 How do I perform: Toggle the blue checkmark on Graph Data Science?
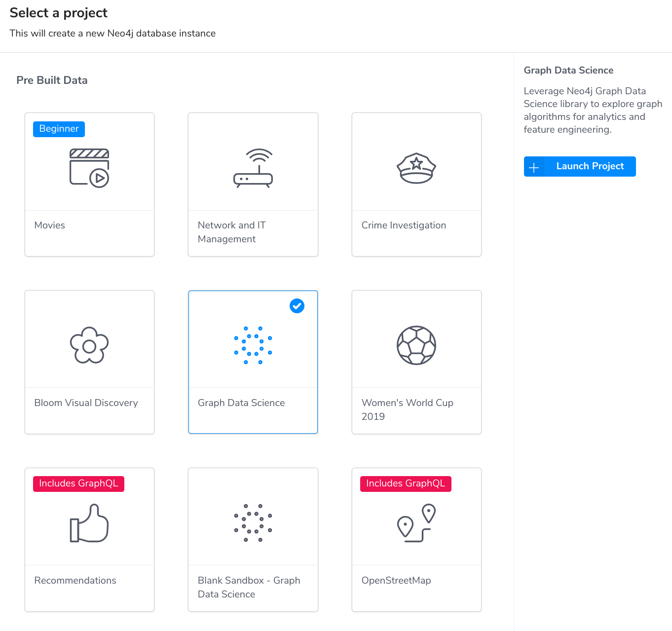[x=297, y=306]
